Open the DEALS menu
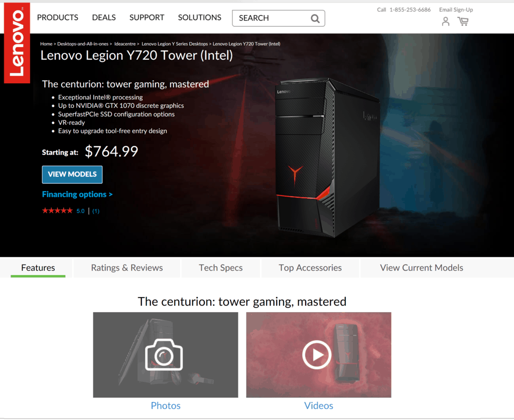Screen dimensions: 514x420 click(x=104, y=18)
